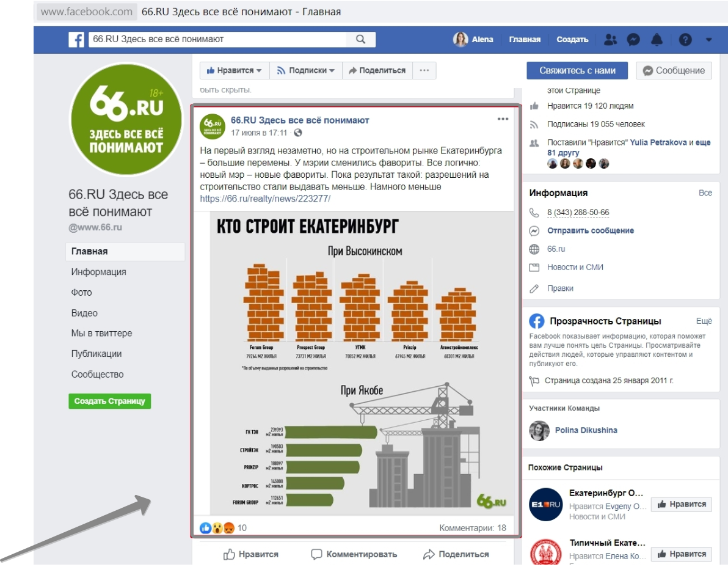Expand the account dropdown arrow in top bar
This screenshot has height=575, width=728.
point(708,40)
